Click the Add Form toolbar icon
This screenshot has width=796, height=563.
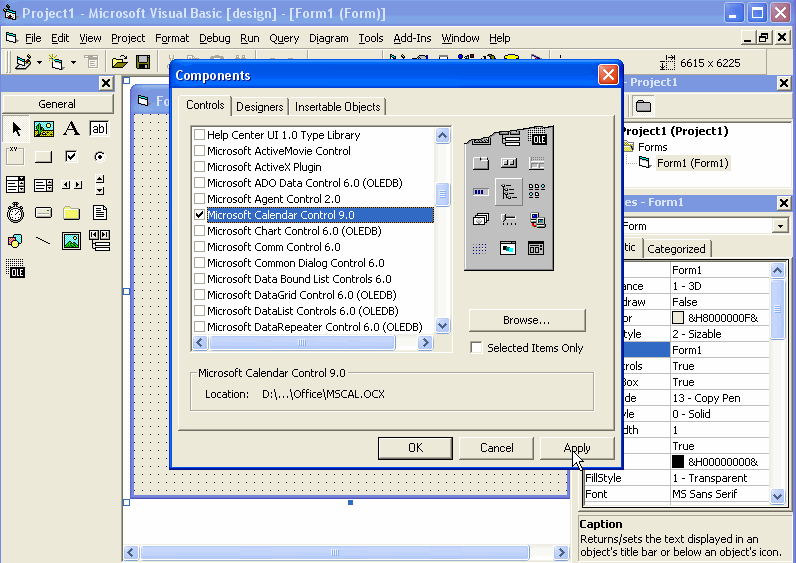[56, 62]
